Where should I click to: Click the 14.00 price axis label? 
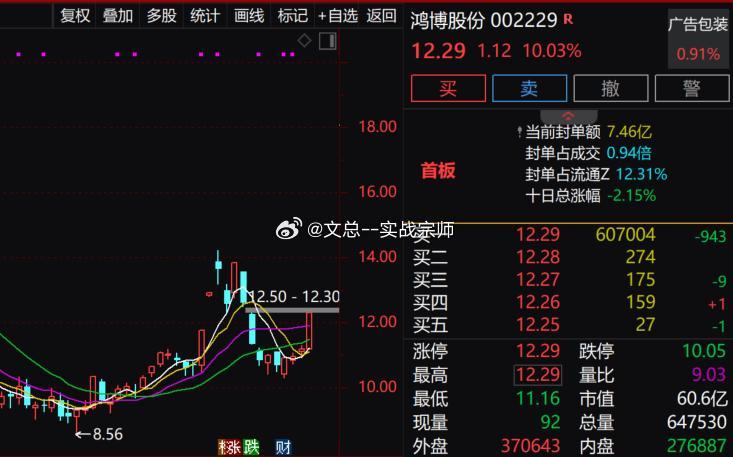click(x=378, y=256)
